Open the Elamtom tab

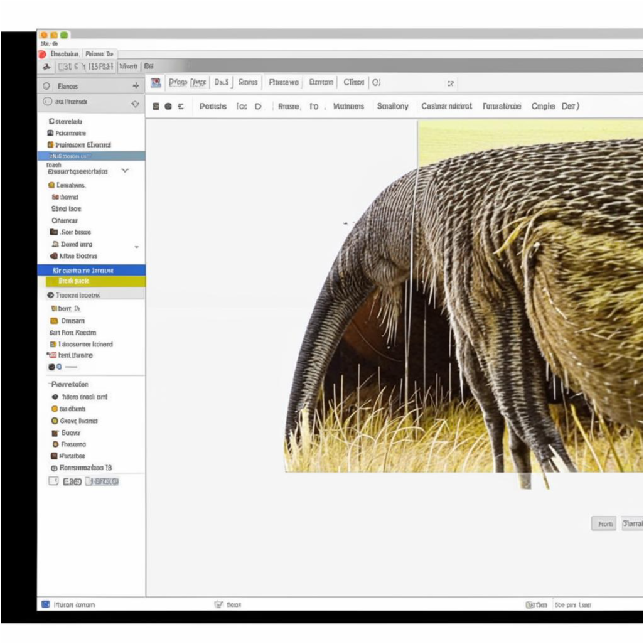[321, 83]
